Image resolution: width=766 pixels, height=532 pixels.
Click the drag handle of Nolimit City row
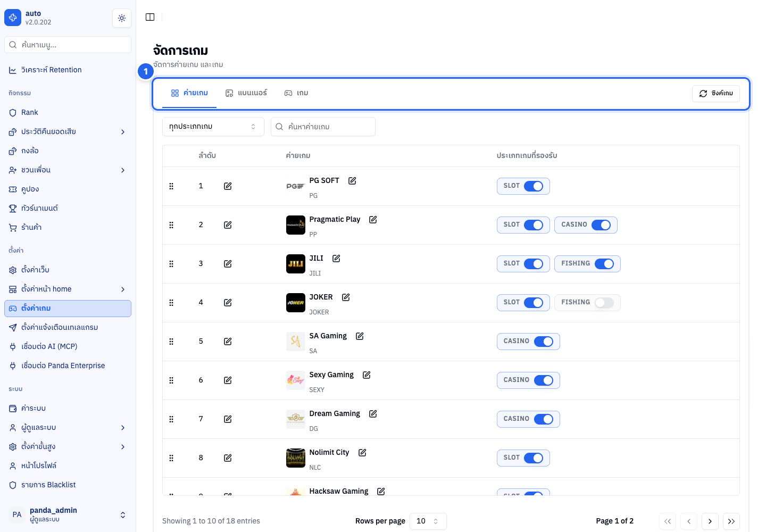[171, 458]
